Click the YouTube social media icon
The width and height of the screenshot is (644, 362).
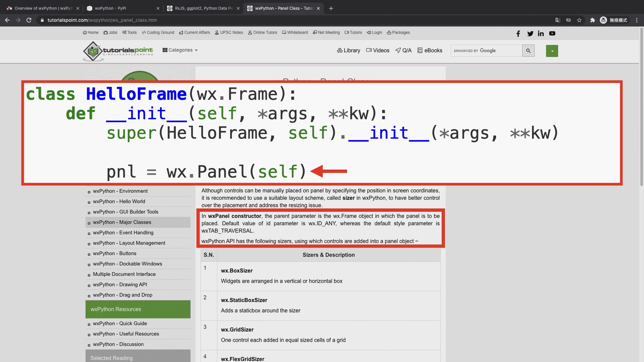coord(552,33)
